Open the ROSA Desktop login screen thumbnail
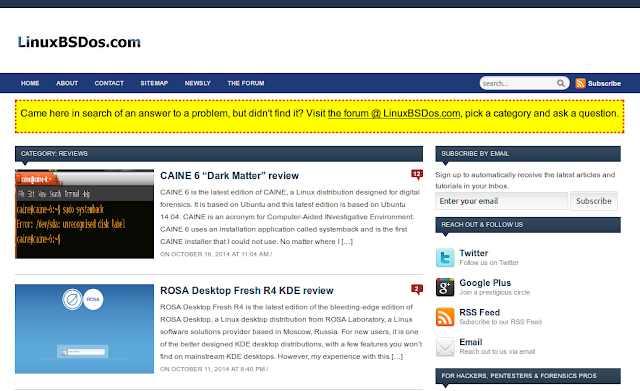Viewport: 640px width, 391px height. pyautogui.click(x=84, y=329)
